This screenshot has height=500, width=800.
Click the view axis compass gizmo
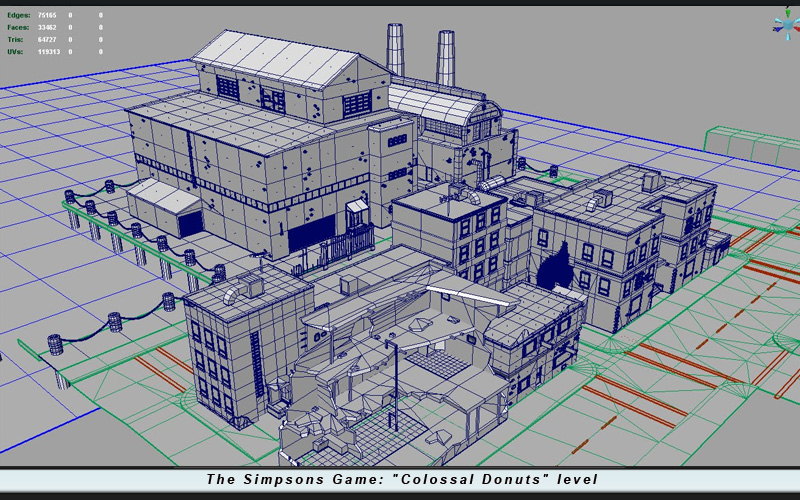pos(786,26)
